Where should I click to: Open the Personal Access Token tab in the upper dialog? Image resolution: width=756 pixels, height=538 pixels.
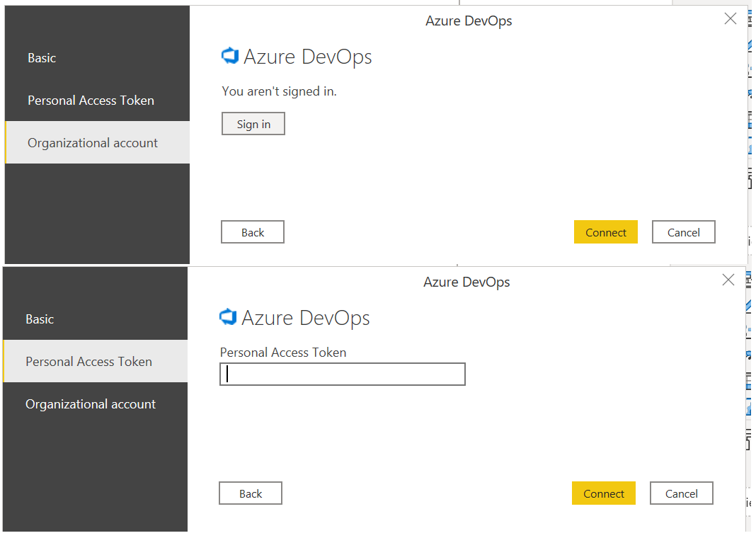point(91,100)
